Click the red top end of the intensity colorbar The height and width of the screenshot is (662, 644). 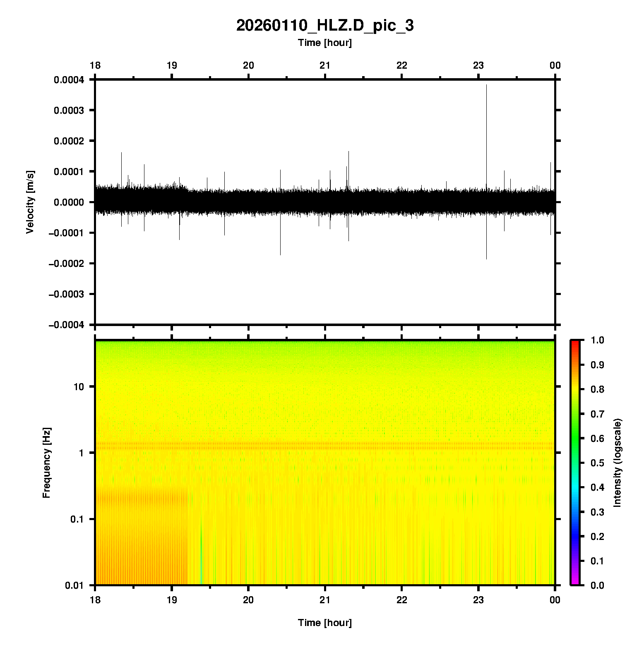574,343
